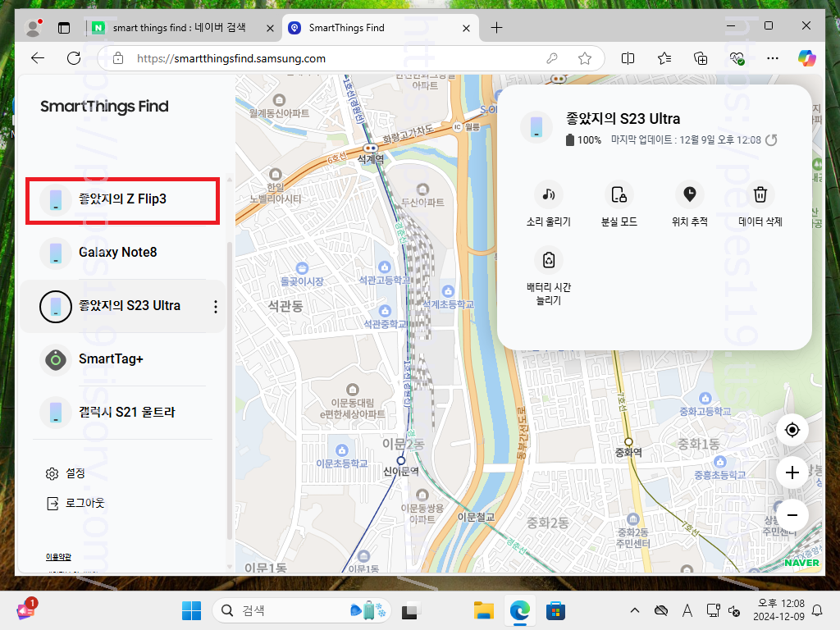Viewport: 840px width, 630px height.
Task: View site information lock icon
Action: pos(118,58)
